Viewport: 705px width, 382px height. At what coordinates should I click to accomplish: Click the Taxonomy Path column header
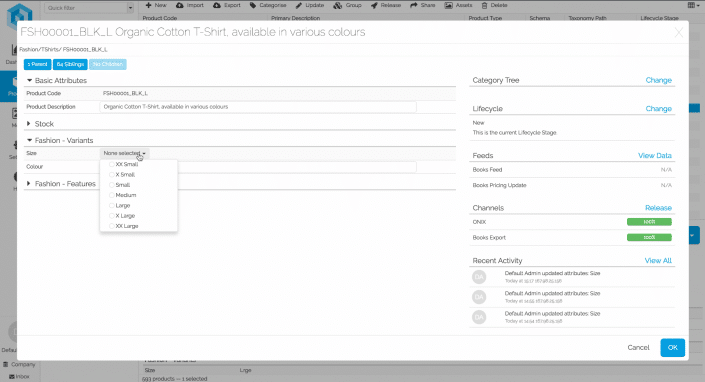(587, 18)
